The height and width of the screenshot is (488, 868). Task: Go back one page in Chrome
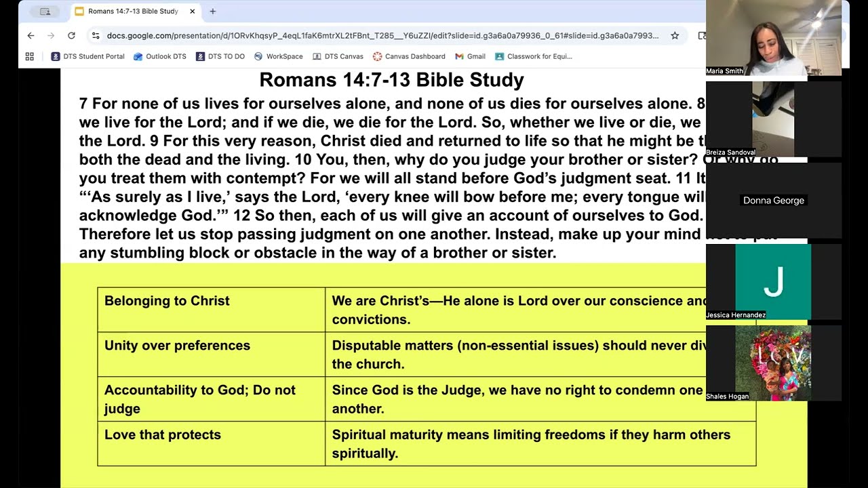pos(31,35)
